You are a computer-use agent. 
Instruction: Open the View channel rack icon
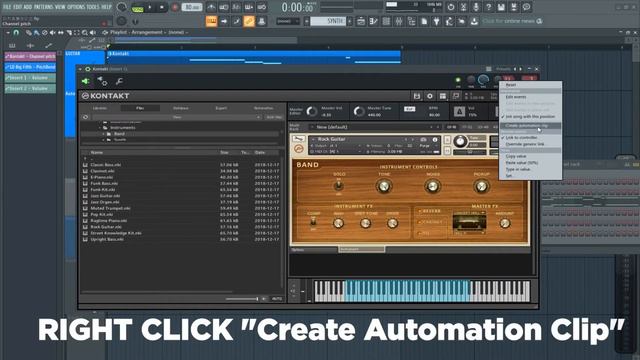click(x=386, y=21)
